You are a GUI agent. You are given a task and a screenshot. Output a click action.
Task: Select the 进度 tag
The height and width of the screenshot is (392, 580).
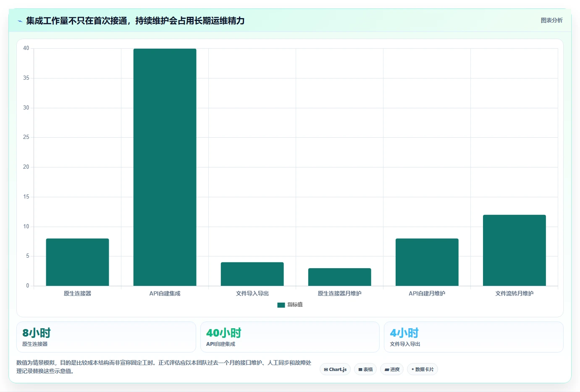click(x=392, y=369)
